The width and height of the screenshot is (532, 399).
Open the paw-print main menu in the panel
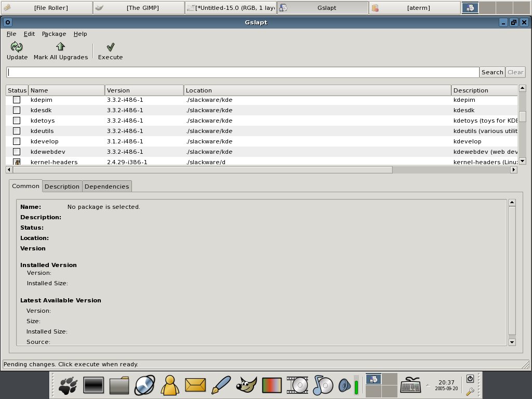click(68, 385)
